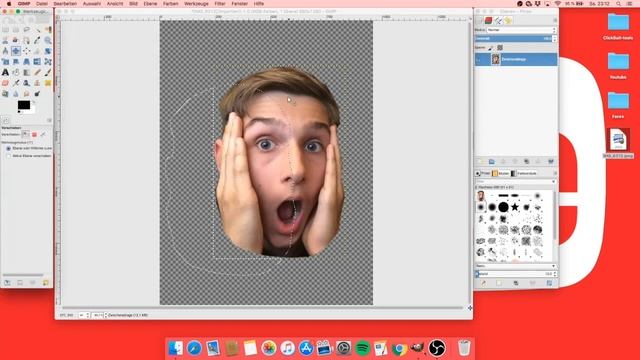The width and height of the screenshot is (640, 360).
Task: Select the Airbrush tool
Action: [x=16, y=83]
